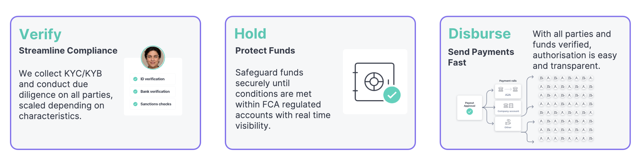This screenshot has width=644, height=161.
Task: Click the Payout Approval box
Action: pyautogui.click(x=470, y=107)
